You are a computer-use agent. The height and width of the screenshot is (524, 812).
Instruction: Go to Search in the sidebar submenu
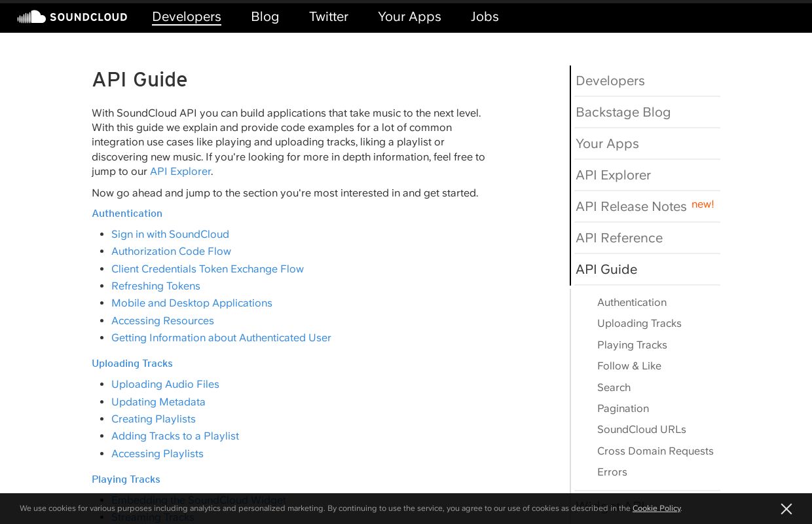(614, 388)
